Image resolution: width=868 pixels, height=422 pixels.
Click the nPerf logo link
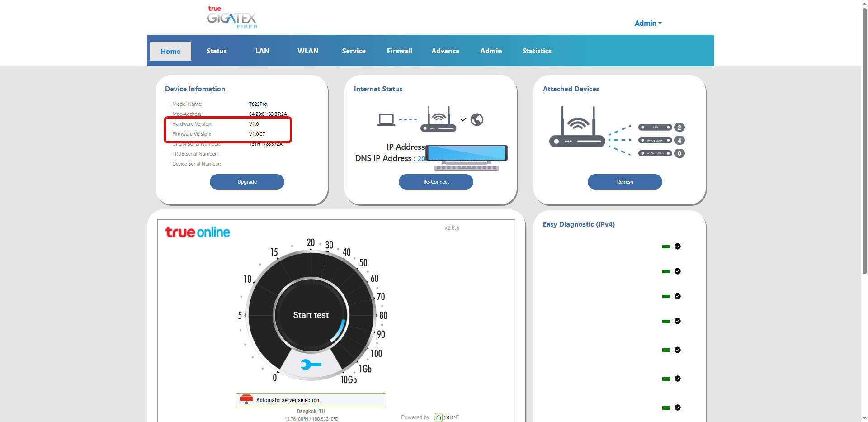point(446,417)
